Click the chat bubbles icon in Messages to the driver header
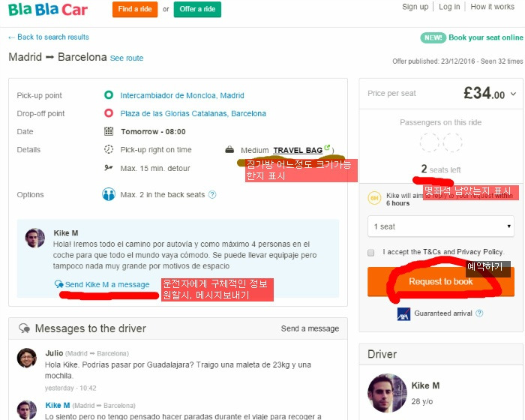525x420 pixels. coord(24,328)
